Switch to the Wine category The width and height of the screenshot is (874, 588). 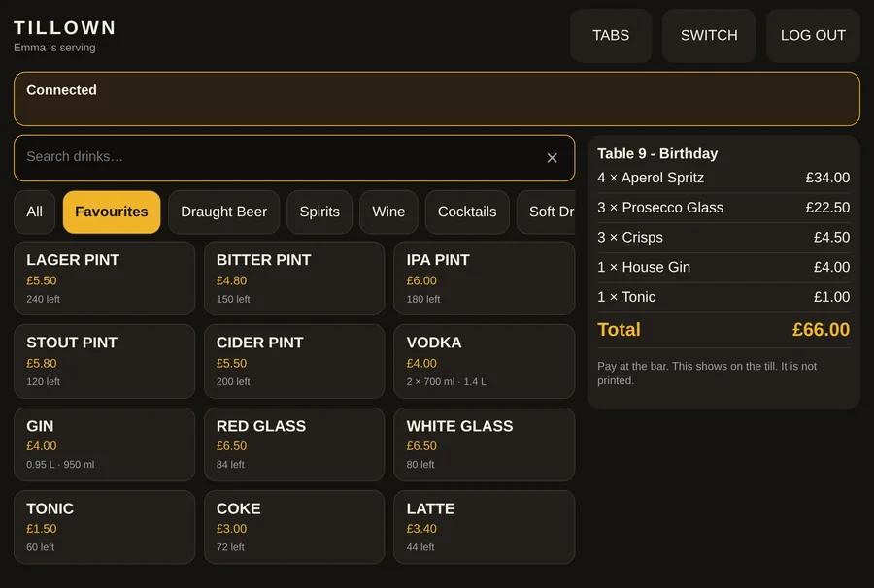coord(388,212)
